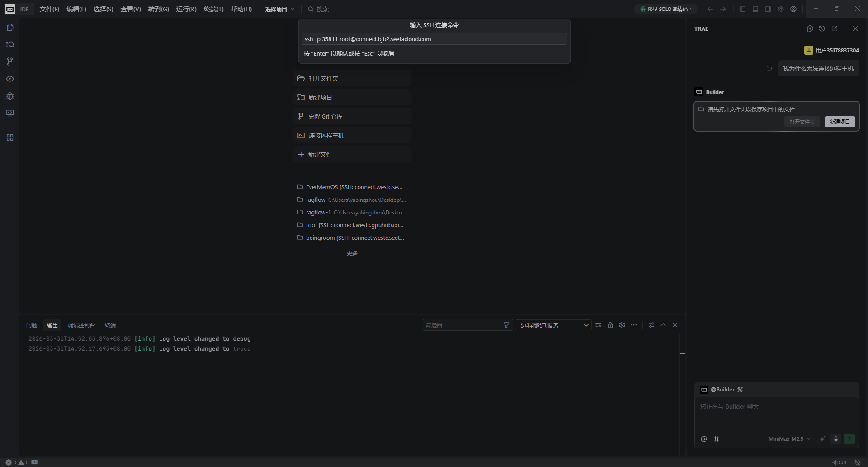Viewport: 868px width, 467px height.
Task: Open chat history clock icon
Action: 822,29
